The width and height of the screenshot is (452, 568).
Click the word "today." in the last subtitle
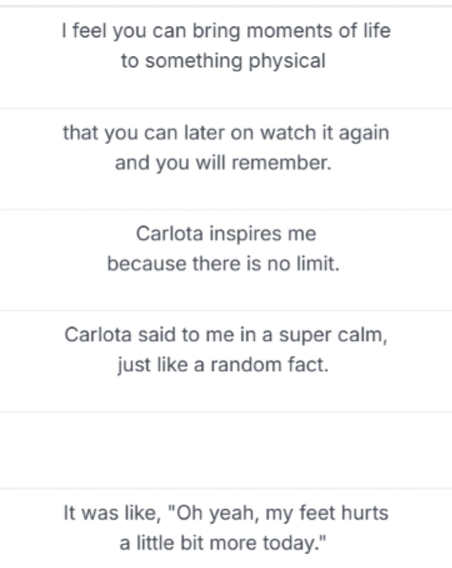coord(295,543)
